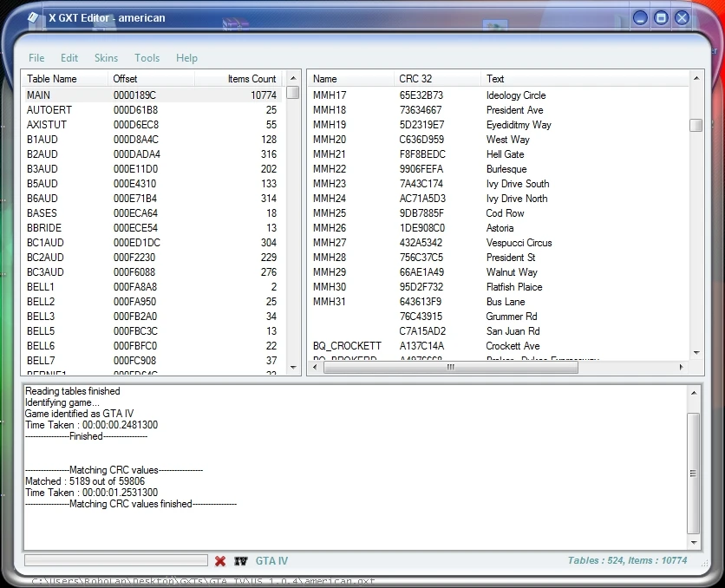Viewport: 725px width, 588px height.
Task: Select the MAIN table entry
Action: point(87,95)
